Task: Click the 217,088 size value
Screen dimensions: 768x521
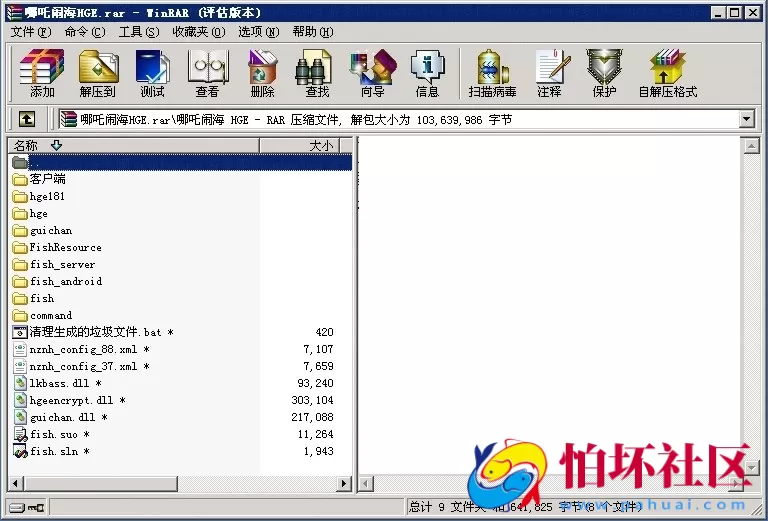Action: [x=312, y=417]
